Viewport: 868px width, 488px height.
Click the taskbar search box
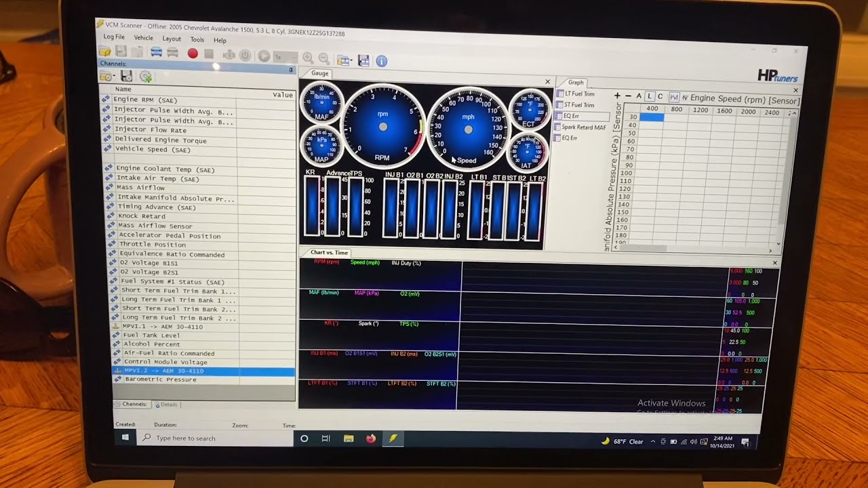215,439
